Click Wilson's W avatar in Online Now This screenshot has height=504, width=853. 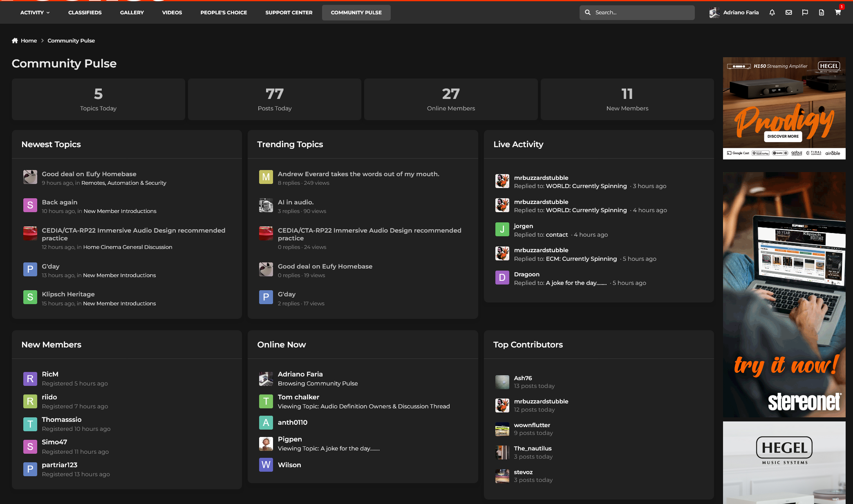click(x=266, y=465)
